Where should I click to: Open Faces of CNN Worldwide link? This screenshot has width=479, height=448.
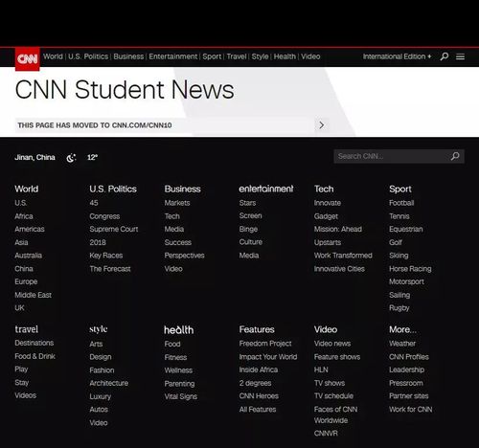coord(335,414)
